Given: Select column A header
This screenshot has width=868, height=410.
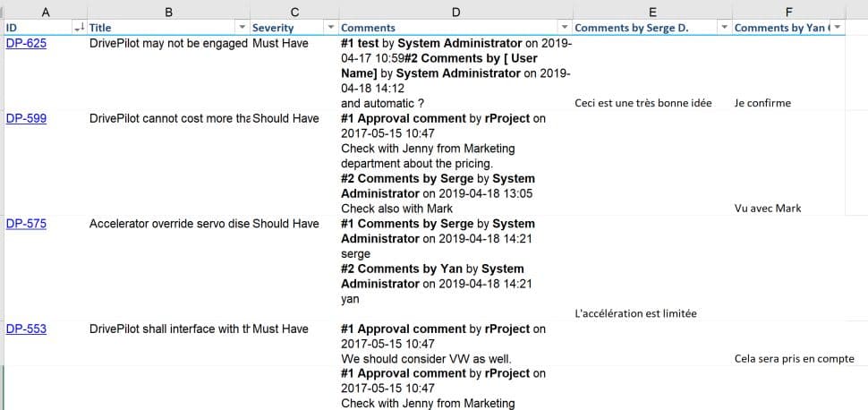Looking at the screenshot, I should tap(45, 11).
